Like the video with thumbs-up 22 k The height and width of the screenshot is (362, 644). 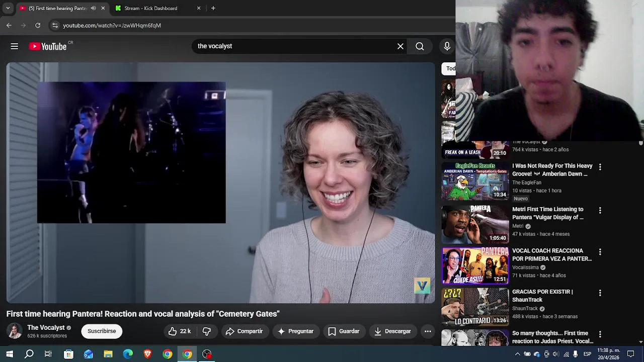180,331
